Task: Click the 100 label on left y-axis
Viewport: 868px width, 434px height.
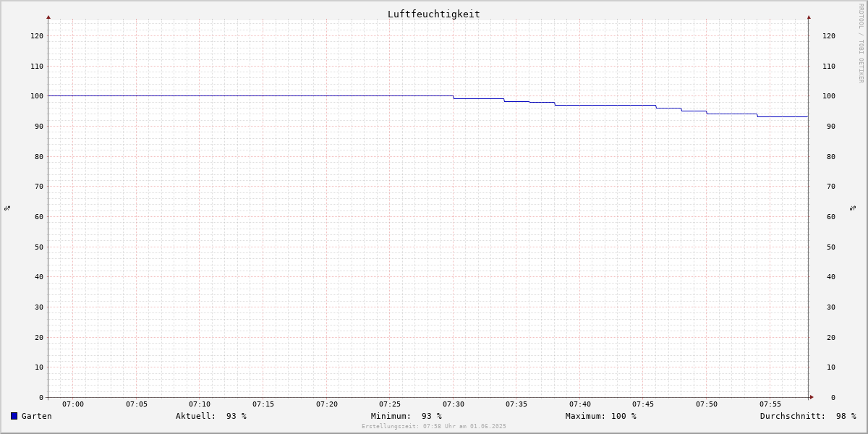Action: 37,96
